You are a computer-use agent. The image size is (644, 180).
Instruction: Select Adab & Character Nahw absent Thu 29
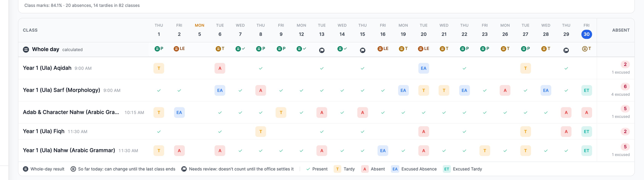click(x=566, y=112)
